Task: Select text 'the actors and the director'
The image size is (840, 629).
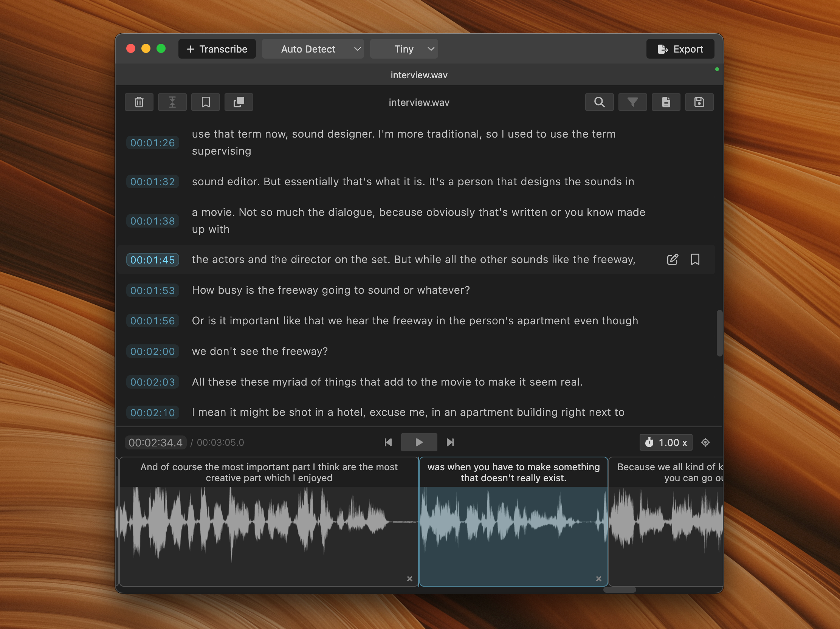Action: [262, 259]
